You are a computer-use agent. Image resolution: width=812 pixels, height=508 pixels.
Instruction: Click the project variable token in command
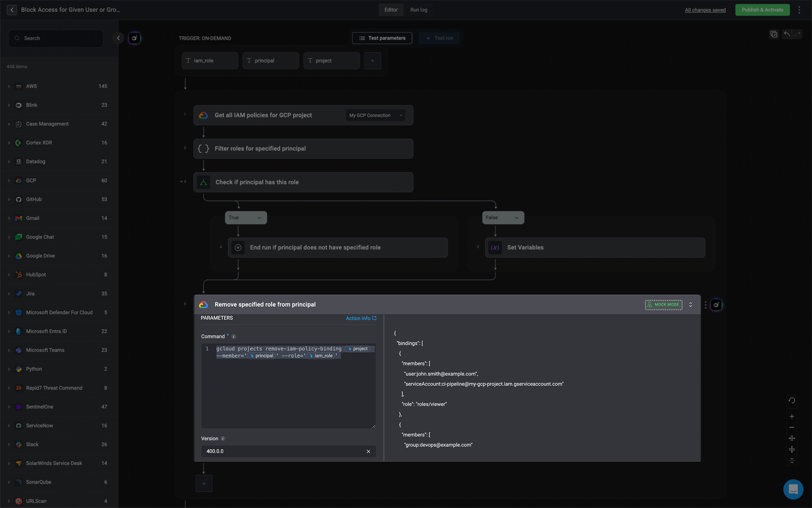[358, 349]
